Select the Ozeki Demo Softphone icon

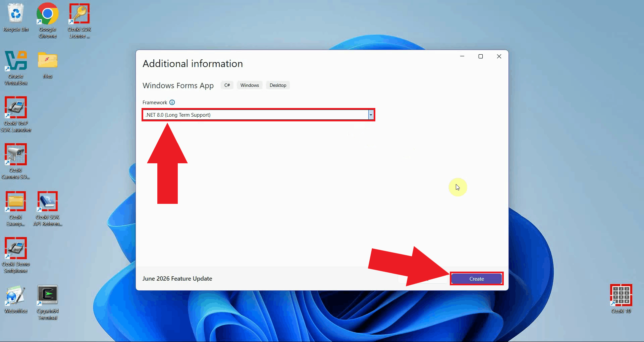click(16, 255)
